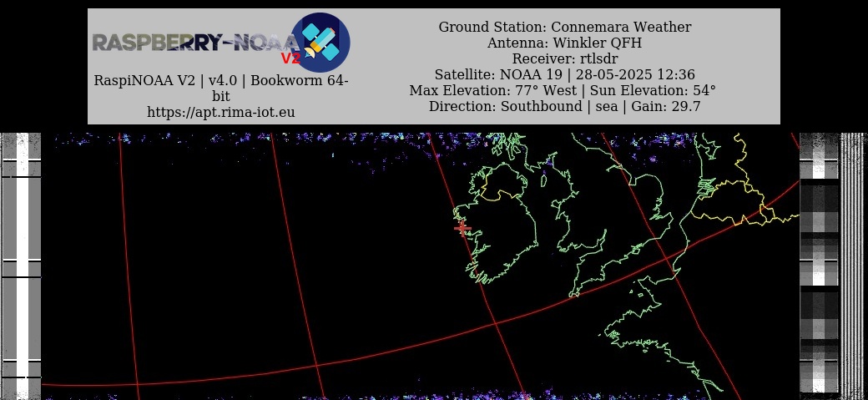868x400 pixels.
Task: Click 'Satellite: NOAA 19 | 28-05-2025 12:36' line
Action: (565, 74)
